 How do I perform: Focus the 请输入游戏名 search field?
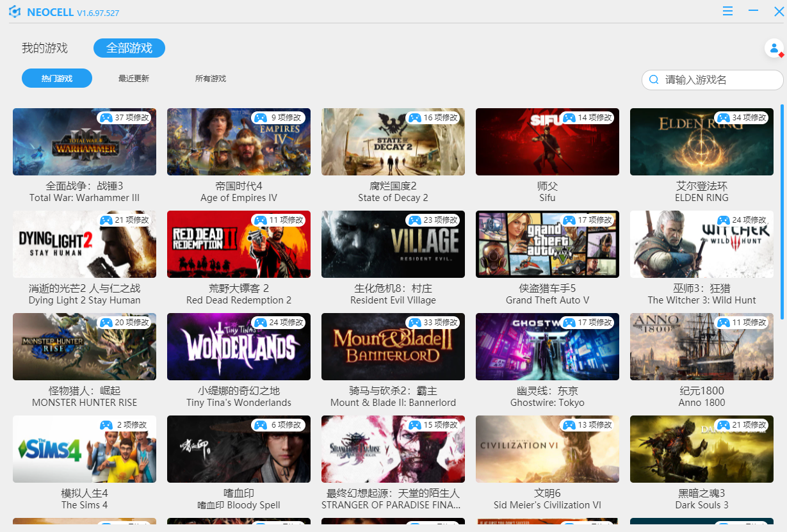(713, 80)
